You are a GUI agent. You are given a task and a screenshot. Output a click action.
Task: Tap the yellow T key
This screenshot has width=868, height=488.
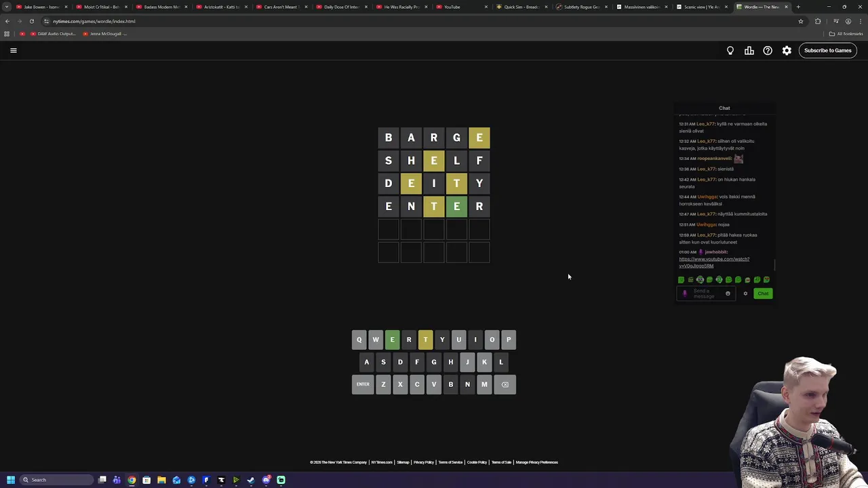pyautogui.click(x=425, y=340)
